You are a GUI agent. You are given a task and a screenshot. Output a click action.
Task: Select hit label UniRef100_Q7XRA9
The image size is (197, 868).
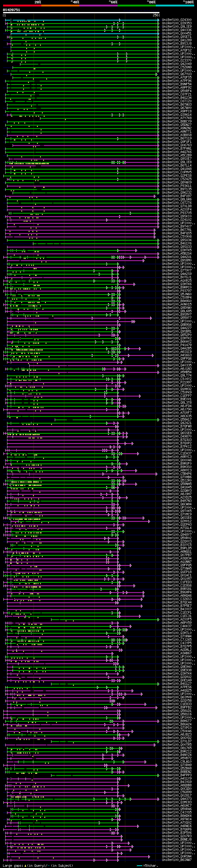point(177,765)
